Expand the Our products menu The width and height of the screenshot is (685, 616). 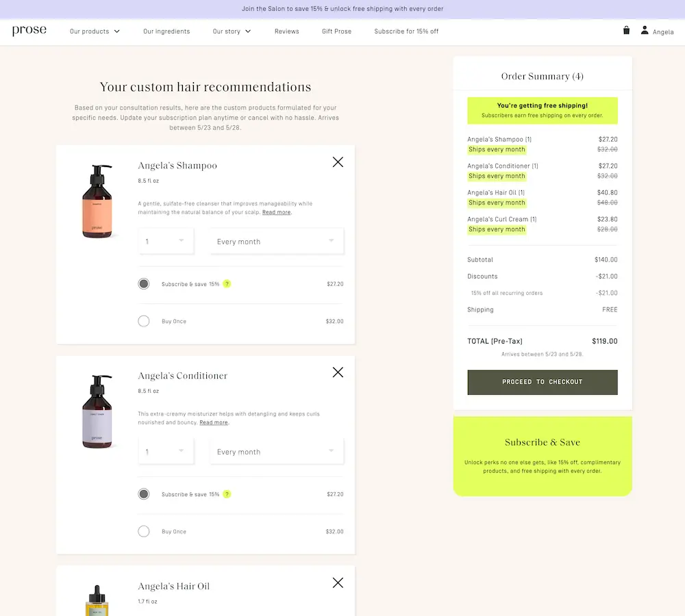point(95,31)
